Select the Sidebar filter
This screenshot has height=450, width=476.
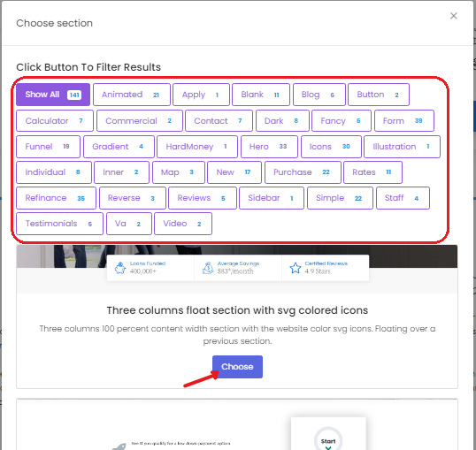pyautogui.click(x=272, y=198)
